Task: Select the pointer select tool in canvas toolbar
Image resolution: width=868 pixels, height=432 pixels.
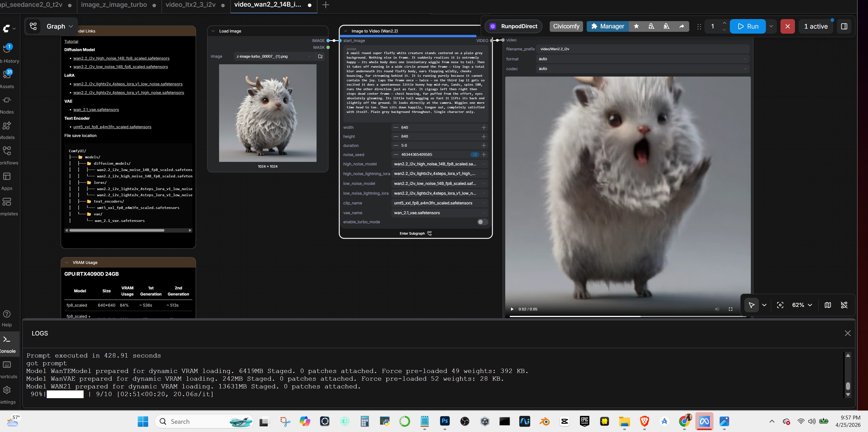Action: [x=751, y=305]
